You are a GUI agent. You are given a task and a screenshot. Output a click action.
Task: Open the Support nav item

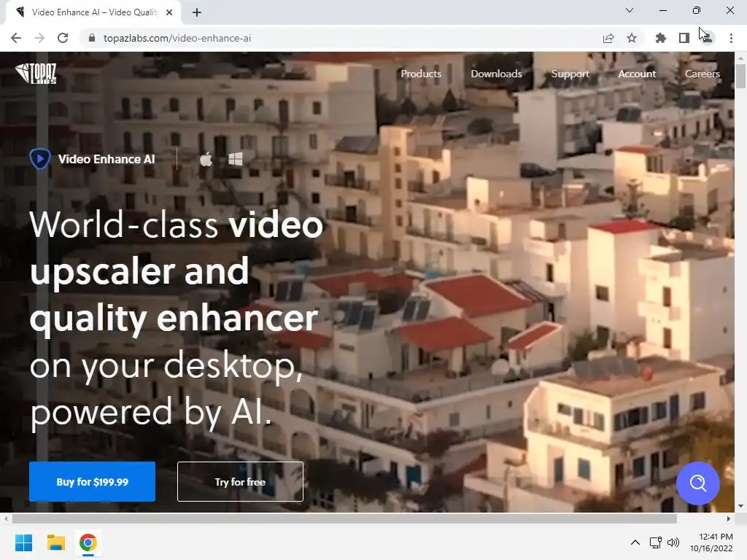click(570, 74)
